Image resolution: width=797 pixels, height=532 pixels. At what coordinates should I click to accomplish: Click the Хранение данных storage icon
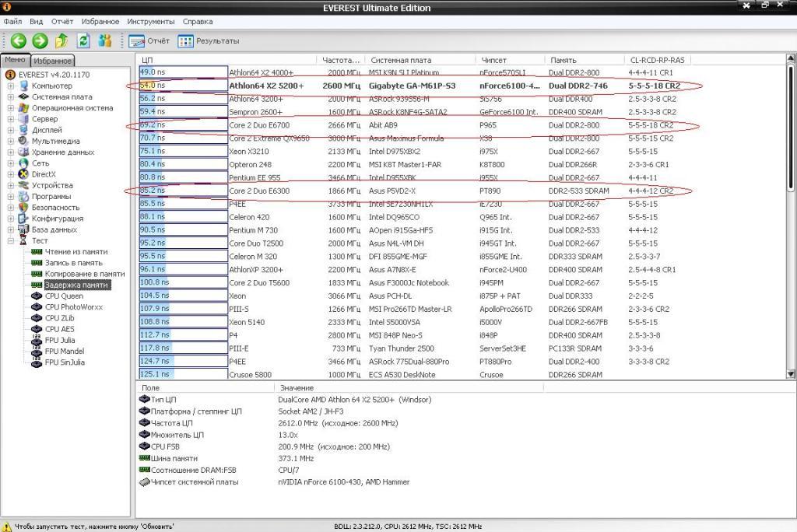coord(23,152)
